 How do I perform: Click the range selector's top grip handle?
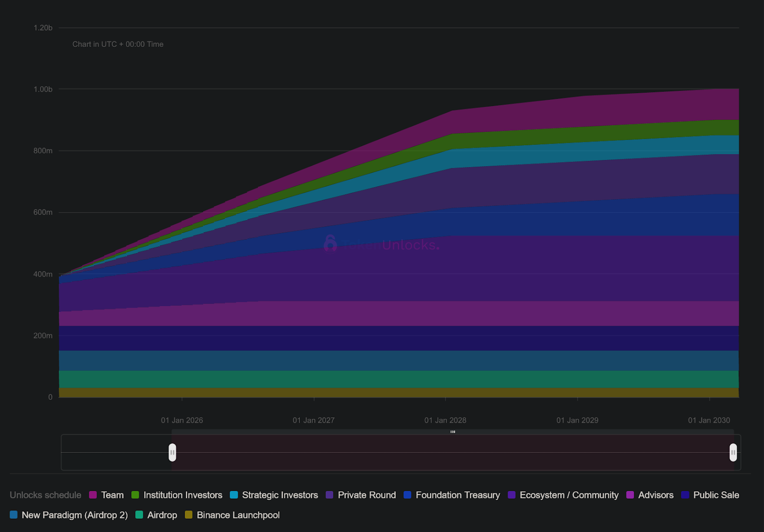453,432
